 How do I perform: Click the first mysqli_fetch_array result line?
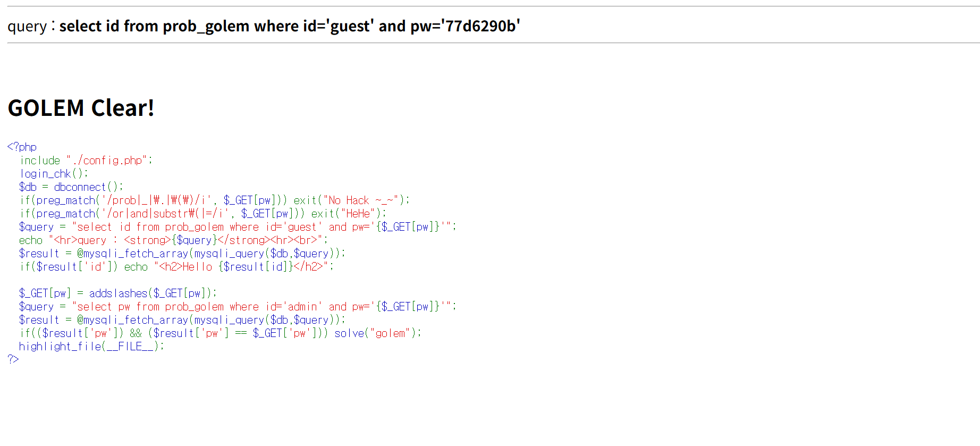182,253
